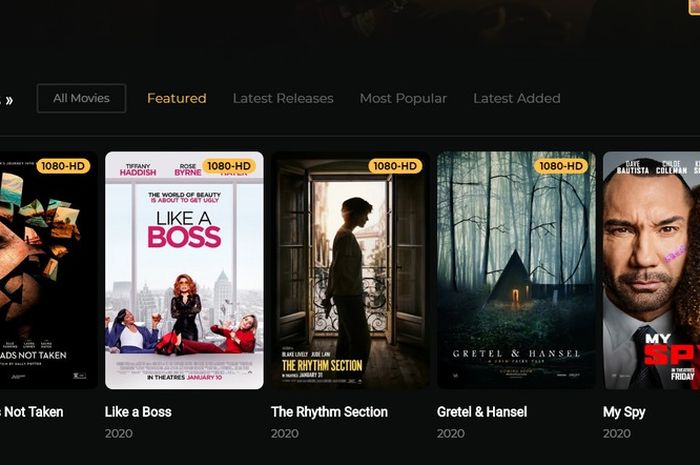Image resolution: width=700 pixels, height=465 pixels.
Task: Open the All Movies button
Action: tap(81, 98)
